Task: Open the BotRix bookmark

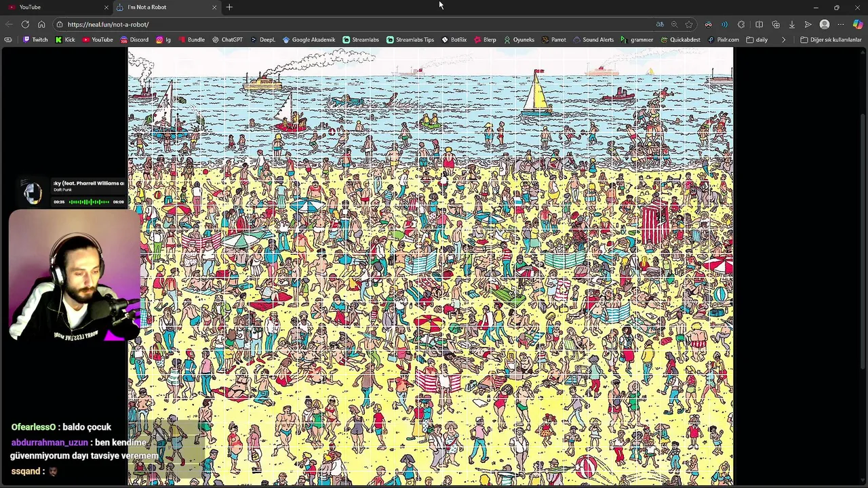Action: coord(454,40)
